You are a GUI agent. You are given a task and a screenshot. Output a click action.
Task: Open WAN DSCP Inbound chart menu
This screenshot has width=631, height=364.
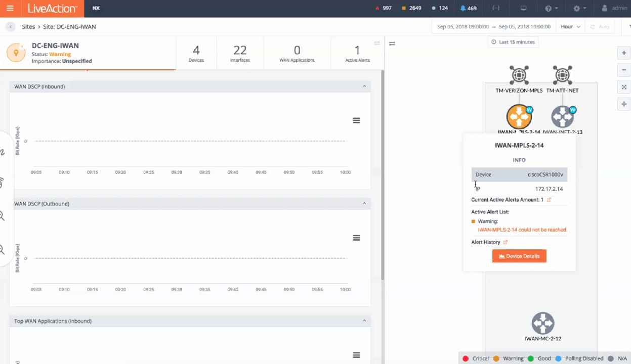[356, 120]
